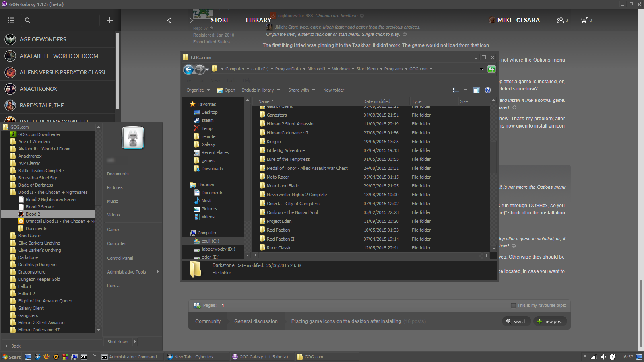This screenshot has height=362, width=644.
Task: Click the user avatar picture in Start menu
Action: 133,138
